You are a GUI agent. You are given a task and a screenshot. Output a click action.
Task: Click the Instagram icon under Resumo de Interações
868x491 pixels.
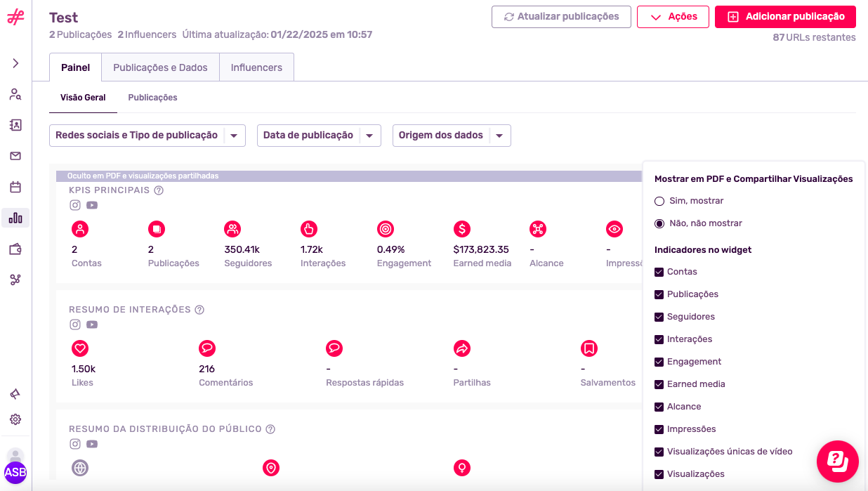click(x=75, y=325)
